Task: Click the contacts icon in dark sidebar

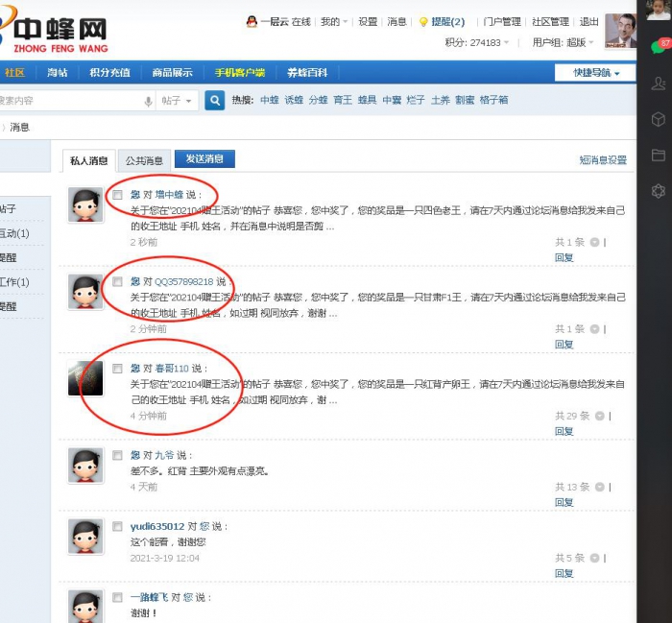Action: coord(659,84)
